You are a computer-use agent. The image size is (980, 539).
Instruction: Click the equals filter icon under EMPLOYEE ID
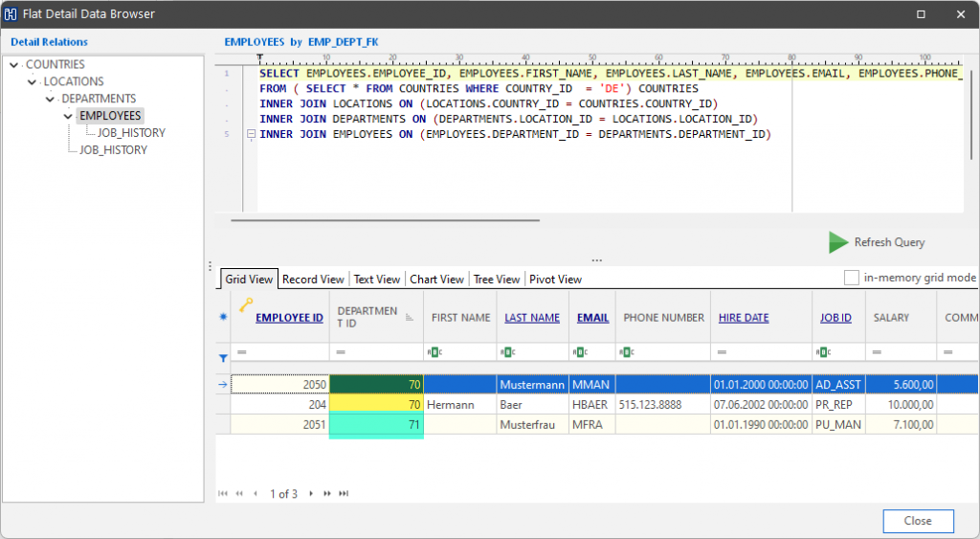tap(242, 352)
